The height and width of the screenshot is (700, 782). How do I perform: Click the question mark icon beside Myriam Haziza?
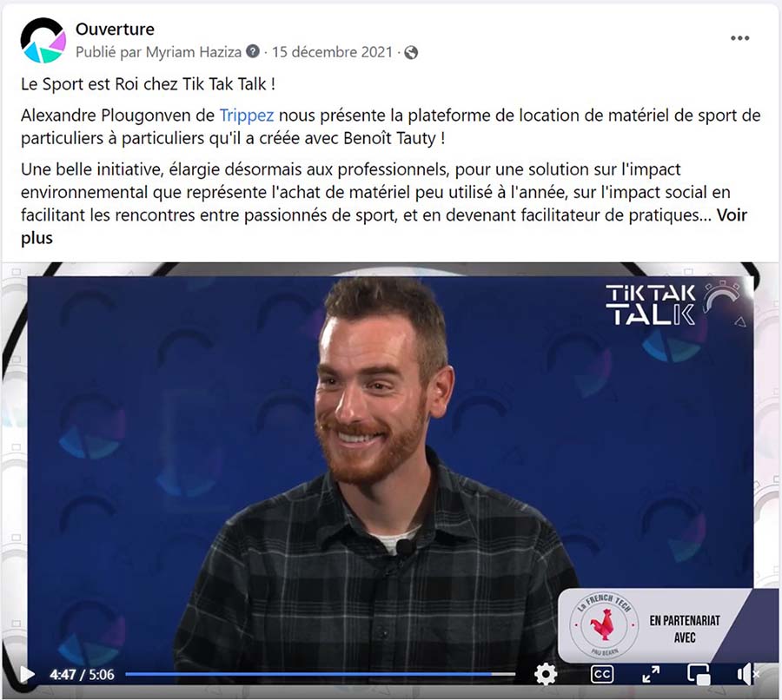pyautogui.click(x=254, y=51)
